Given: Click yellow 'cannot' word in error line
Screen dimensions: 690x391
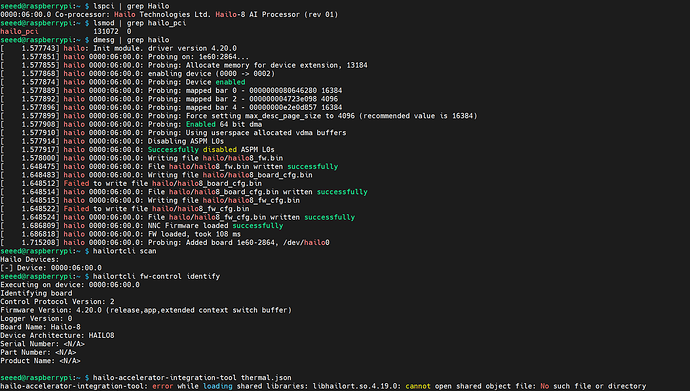Looking at the screenshot, I should (x=418, y=386).
